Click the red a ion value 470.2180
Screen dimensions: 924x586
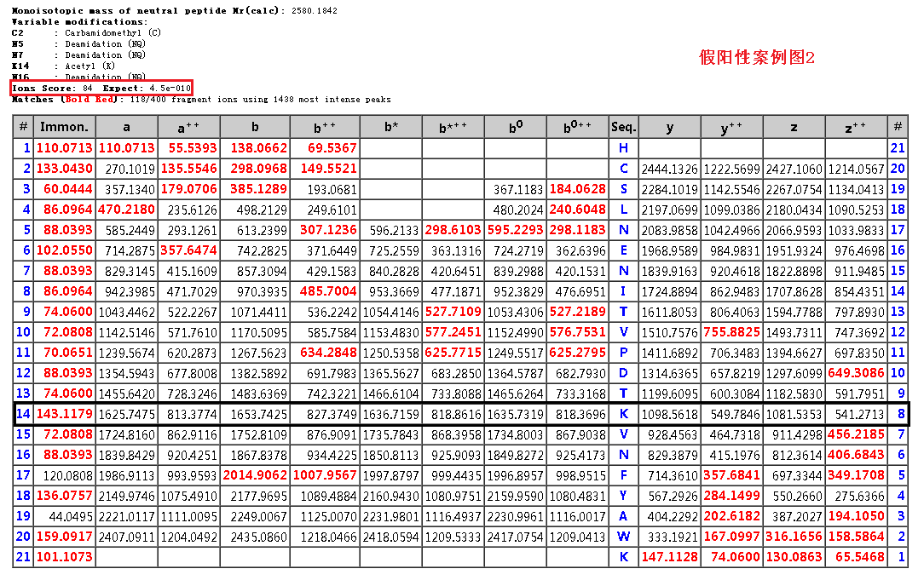tap(126, 210)
